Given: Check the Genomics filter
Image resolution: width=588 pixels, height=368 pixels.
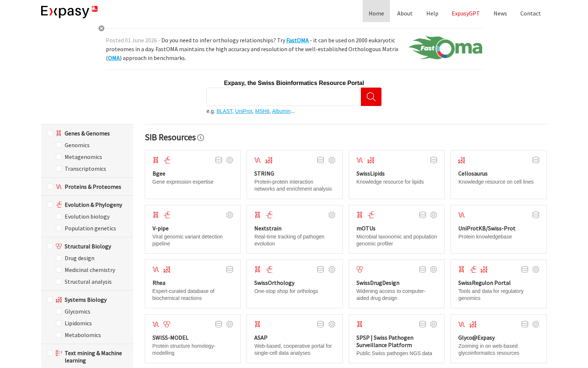Looking at the screenshot, I should point(59,145).
